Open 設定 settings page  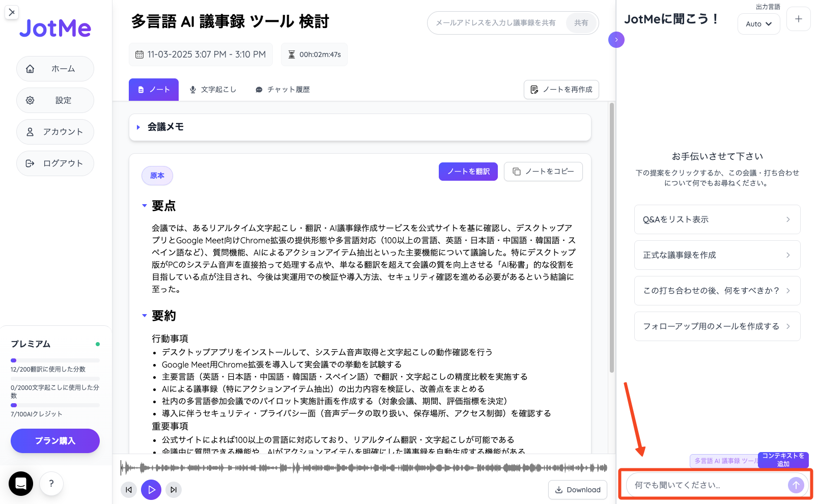point(55,100)
